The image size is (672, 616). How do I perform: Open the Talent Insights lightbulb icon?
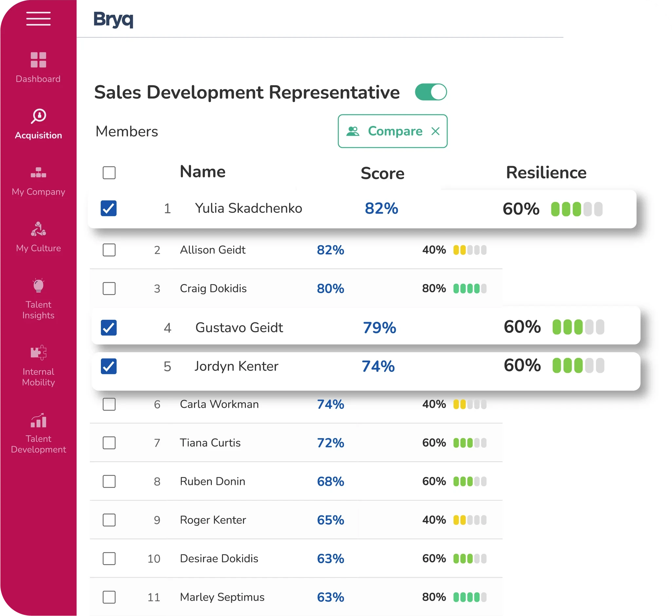pos(38,285)
